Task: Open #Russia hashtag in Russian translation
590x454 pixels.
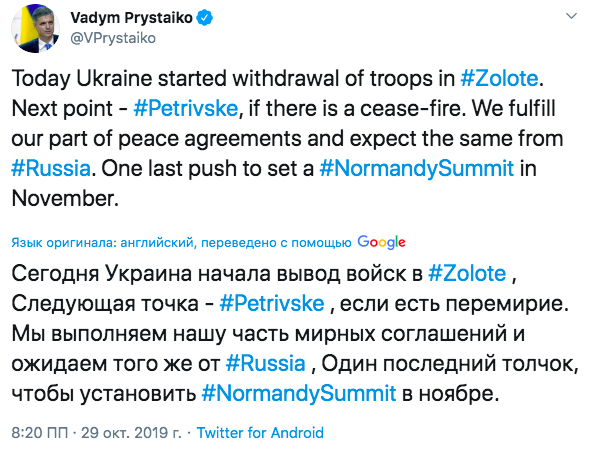Action: [266, 364]
